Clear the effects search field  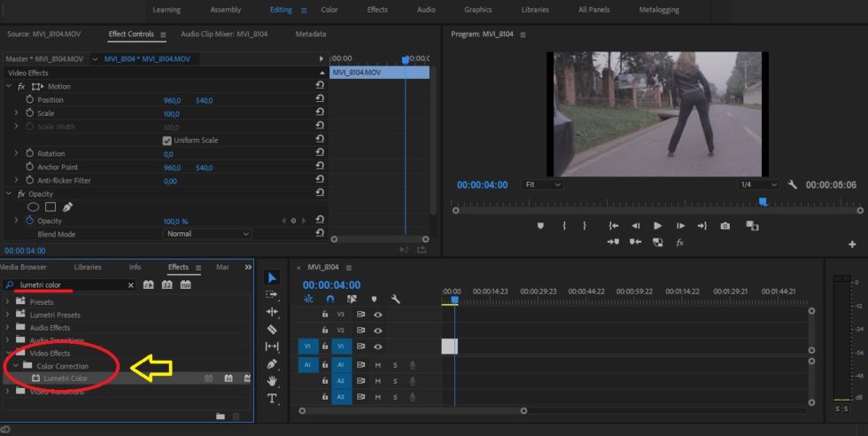pyautogui.click(x=131, y=285)
